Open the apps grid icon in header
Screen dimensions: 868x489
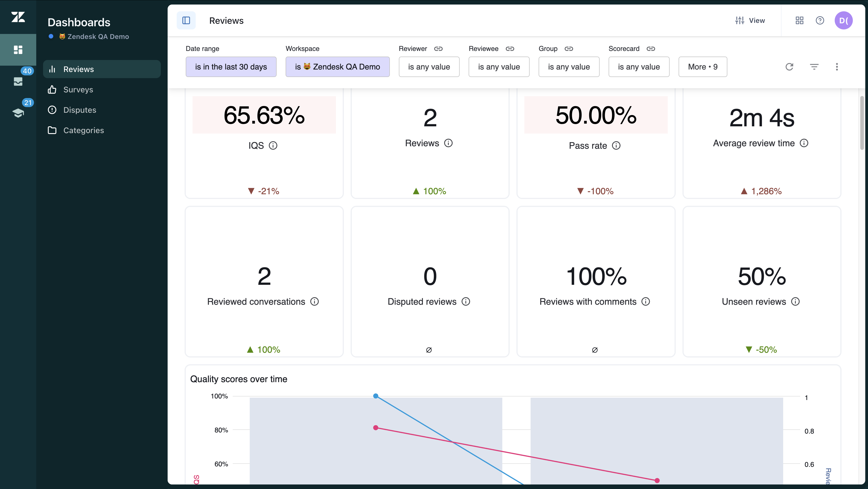click(x=799, y=21)
